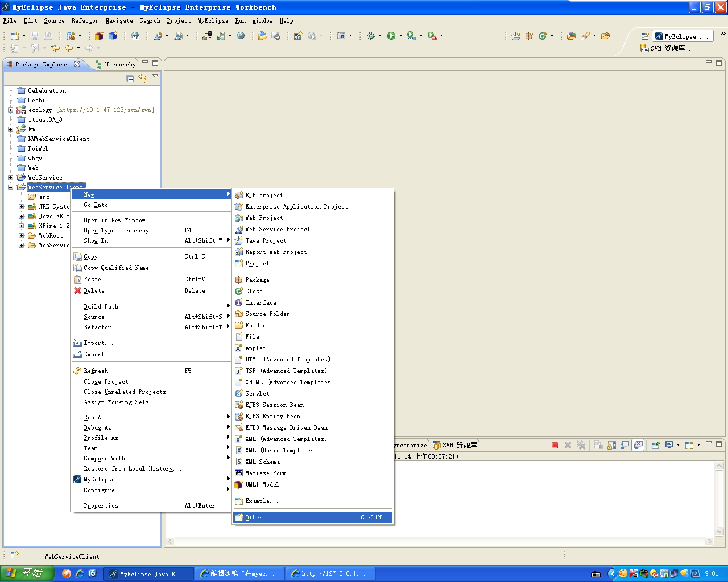
Task: Select the KMWebServiceClient project
Action: pos(59,139)
